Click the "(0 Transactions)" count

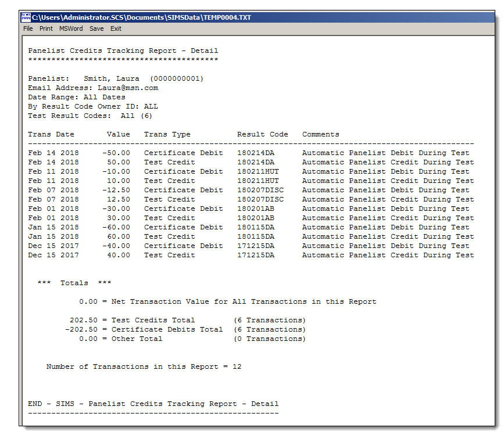(x=270, y=339)
